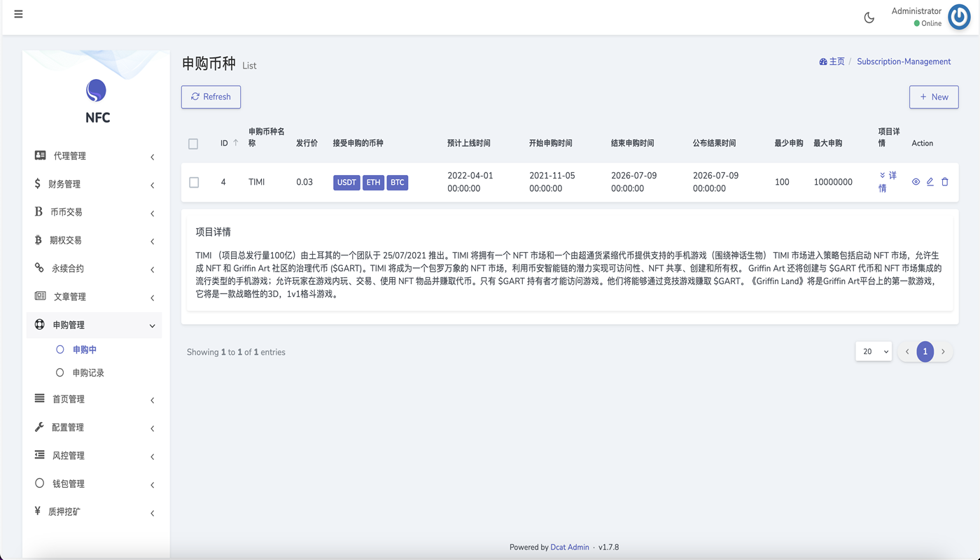Open the 质押挖矿 menu label
The image size is (980, 560).
pos(64,512)
